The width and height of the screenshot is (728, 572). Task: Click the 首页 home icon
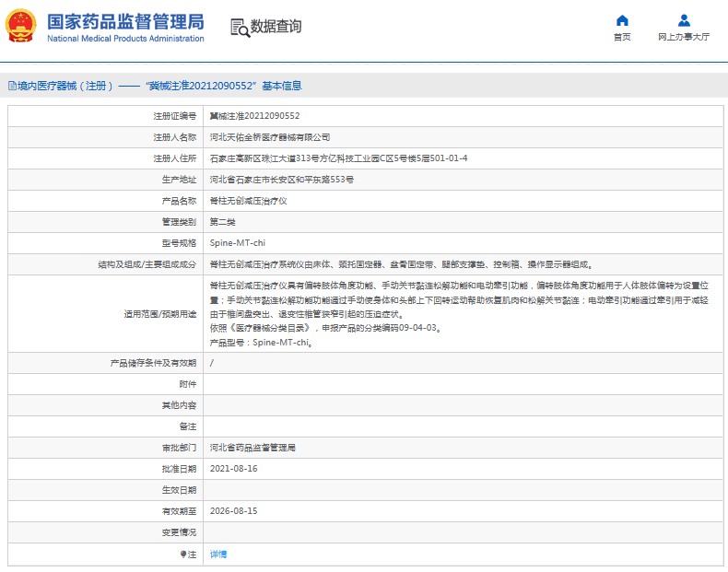tap(622, 20)
